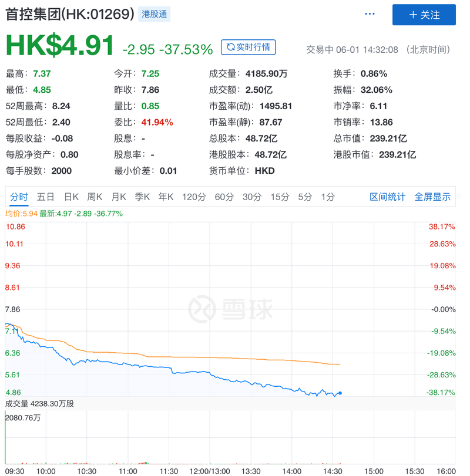The image size is (470, 476).
Task: Click the 均价:5.94 average price label
Action: (21, 214)
